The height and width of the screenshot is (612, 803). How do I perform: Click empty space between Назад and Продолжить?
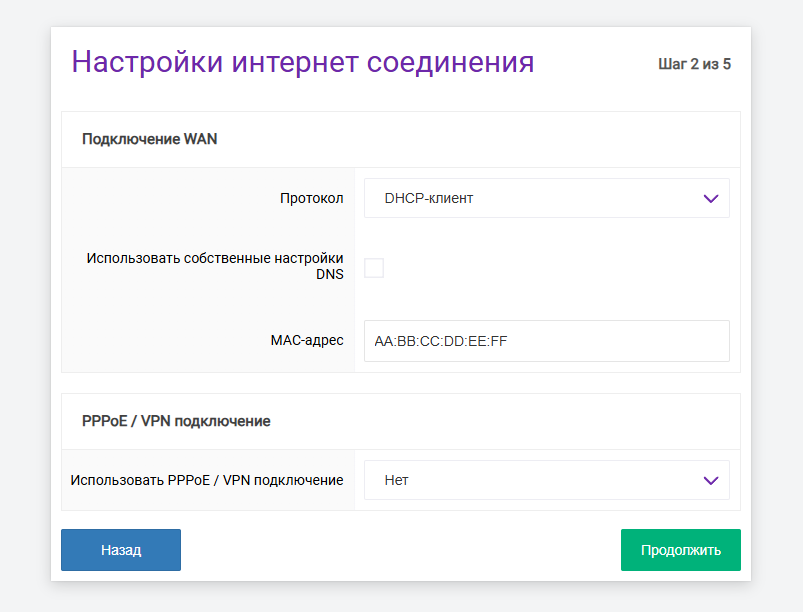pyautogui.click(x=400, y=550)
